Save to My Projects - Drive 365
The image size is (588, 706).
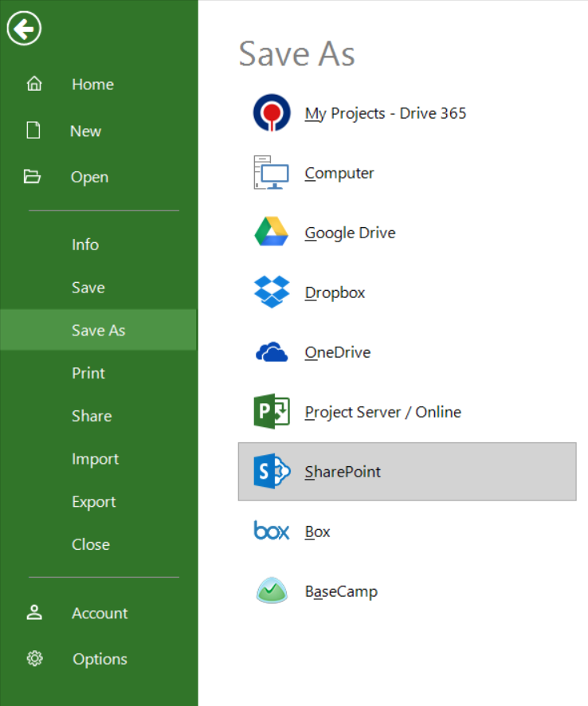[386, 113]
